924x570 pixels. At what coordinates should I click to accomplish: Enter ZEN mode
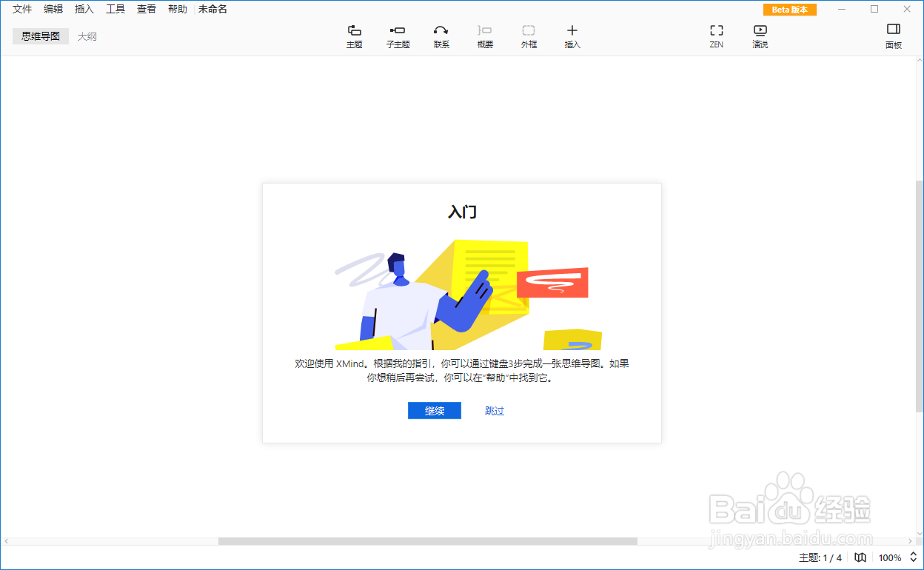(x=716, y=36)
